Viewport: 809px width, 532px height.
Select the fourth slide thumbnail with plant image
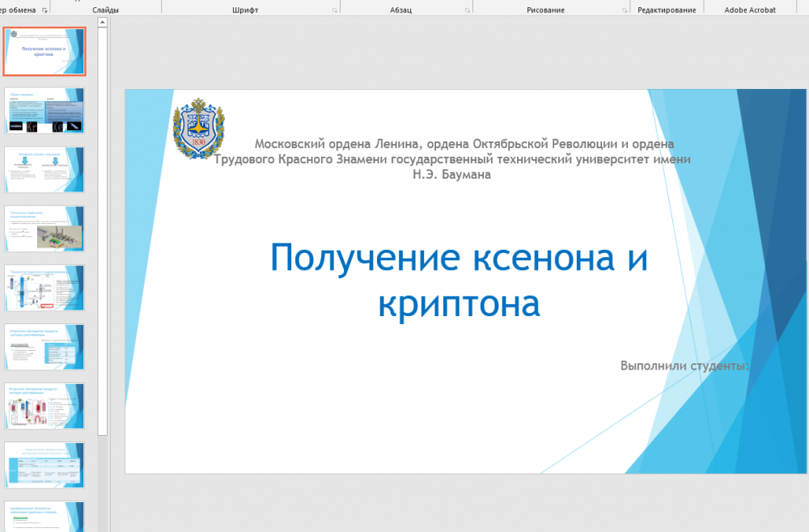(x=44, y=229)
